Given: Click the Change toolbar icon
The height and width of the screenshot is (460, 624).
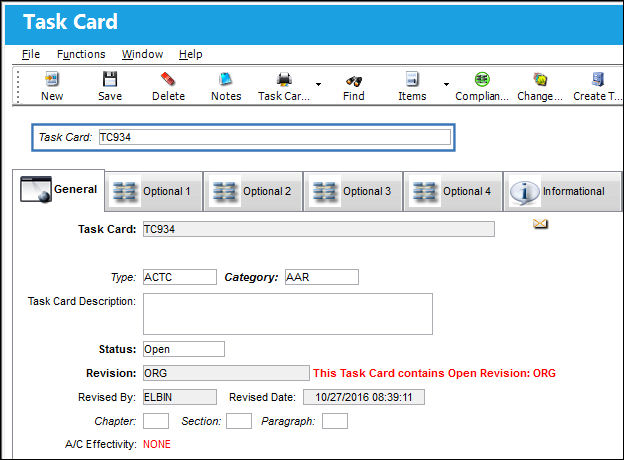Looking at the screenshot, I should 540,79.
